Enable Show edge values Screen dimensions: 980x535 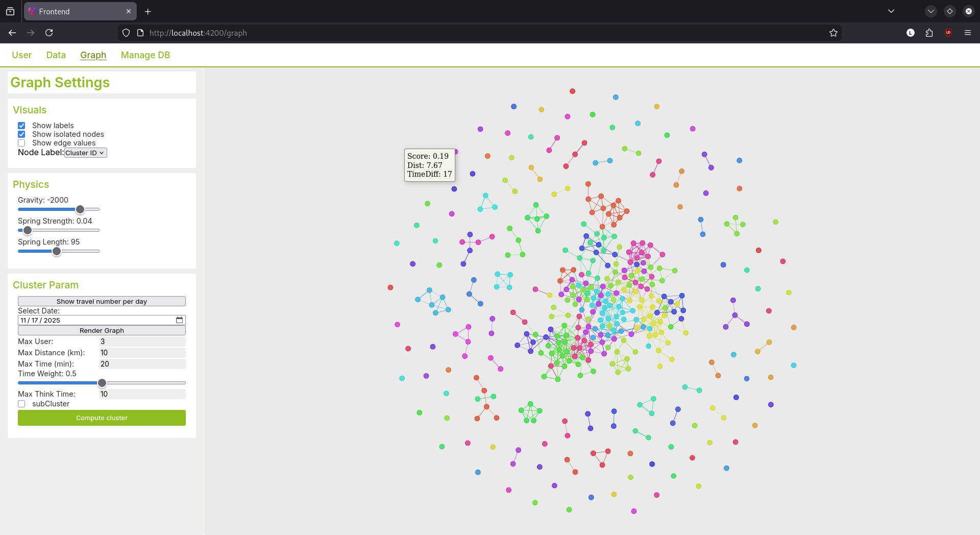pyautogui.click(x=21, y=143)
